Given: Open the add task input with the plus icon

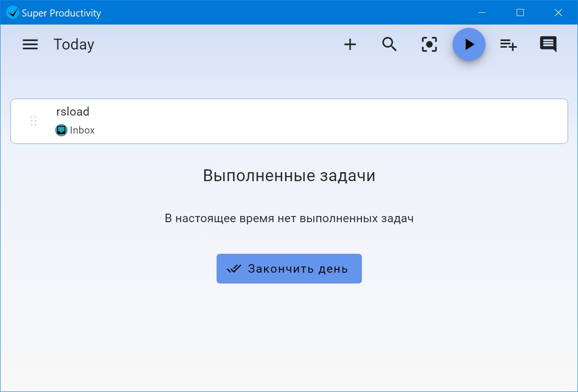Looking at the screenshot, I should click(x=350, y=44).
